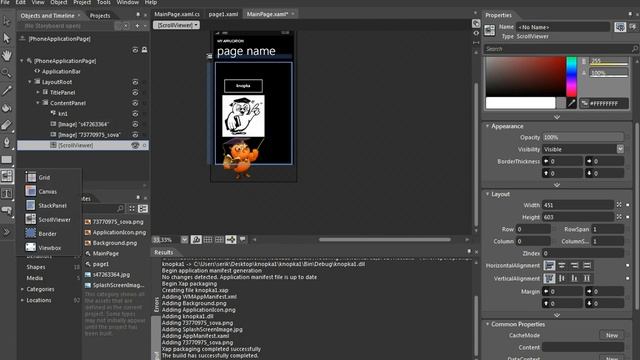Set Height to Auto button
The height and width of the screenshot is (360, 640).
point(619,217)
